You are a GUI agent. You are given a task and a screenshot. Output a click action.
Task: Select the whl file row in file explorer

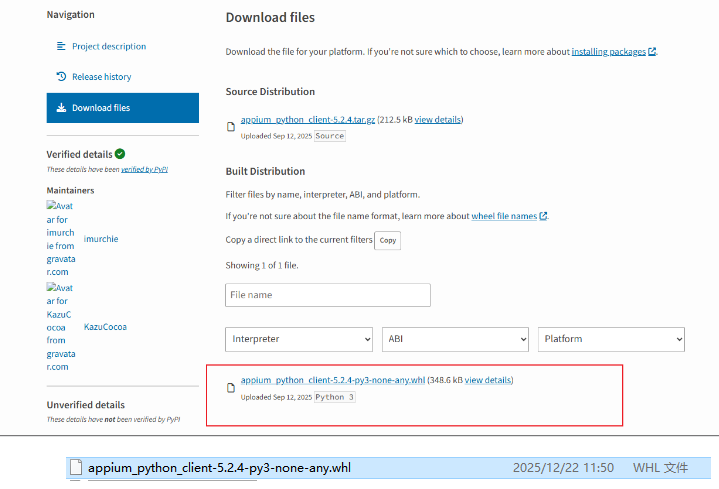click(x=388, y=468)
